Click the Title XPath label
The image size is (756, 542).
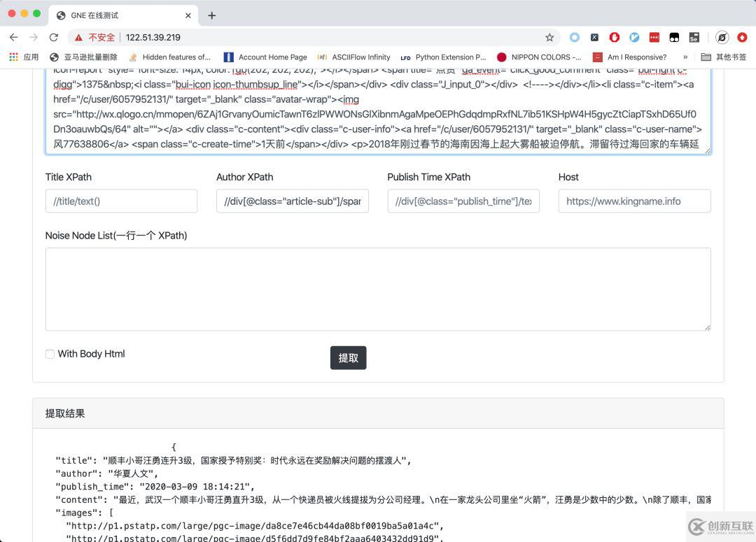click(69, 177)
